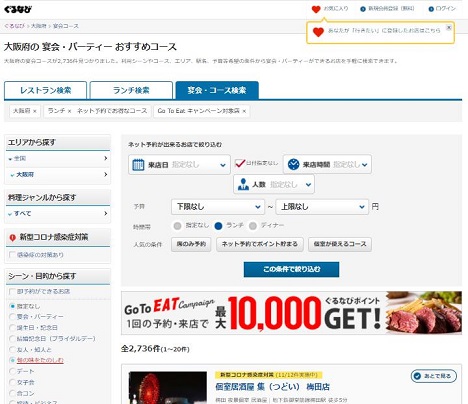This screenshot has height=404, width=468.
Task: Toggle the 日付指定なし checkbox
Action: pos(240,163)
